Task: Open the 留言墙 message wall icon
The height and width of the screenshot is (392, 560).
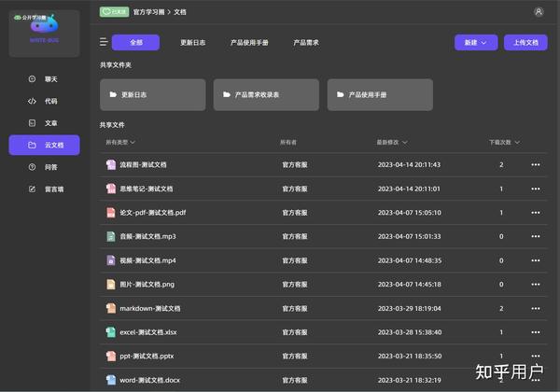Action: [32, 189]
